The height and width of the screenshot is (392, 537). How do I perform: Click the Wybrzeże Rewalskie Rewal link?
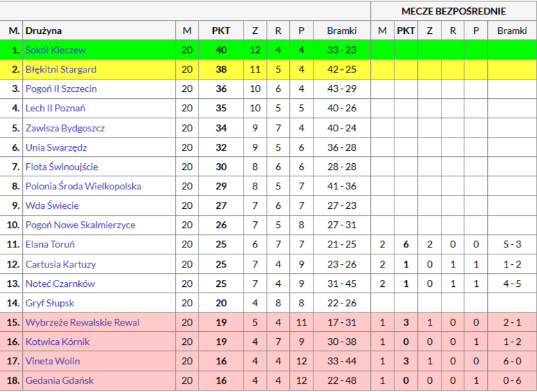tap(82, 322)
